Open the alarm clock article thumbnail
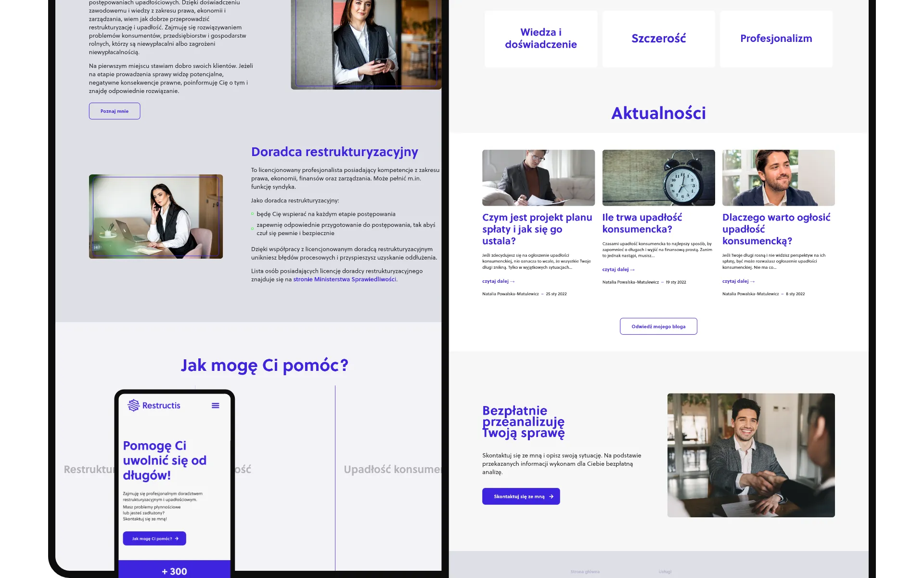 click(x=658, y=178)
